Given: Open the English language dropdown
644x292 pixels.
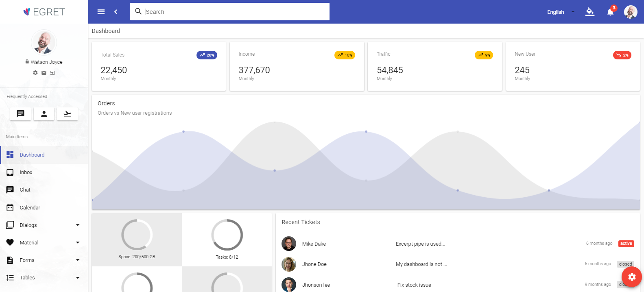Looking at the screenshot, I should [561, 12].
